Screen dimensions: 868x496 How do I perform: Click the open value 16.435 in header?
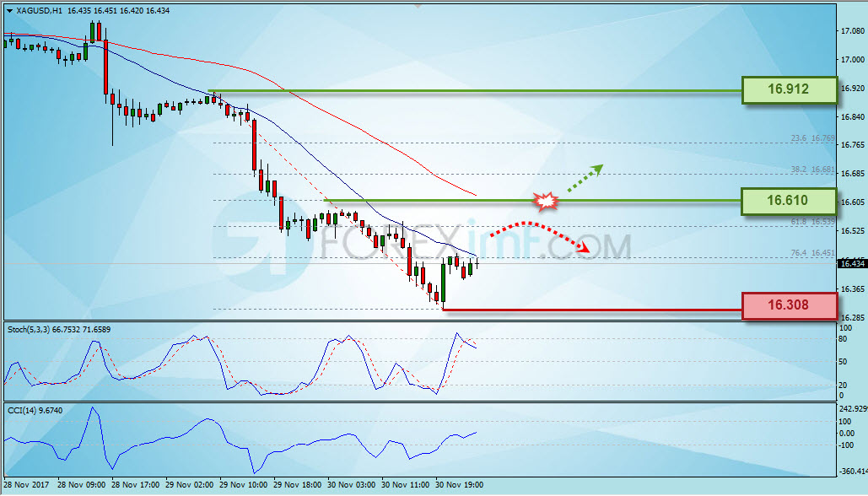pos(78,10)
